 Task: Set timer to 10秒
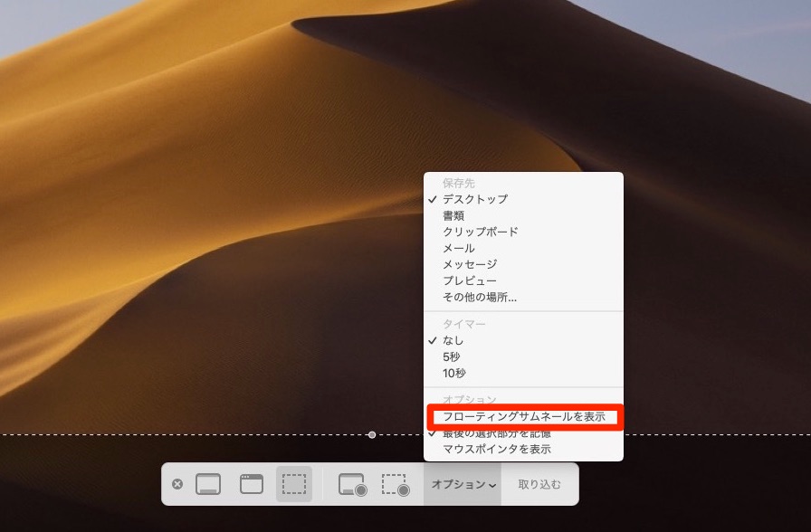523,373
